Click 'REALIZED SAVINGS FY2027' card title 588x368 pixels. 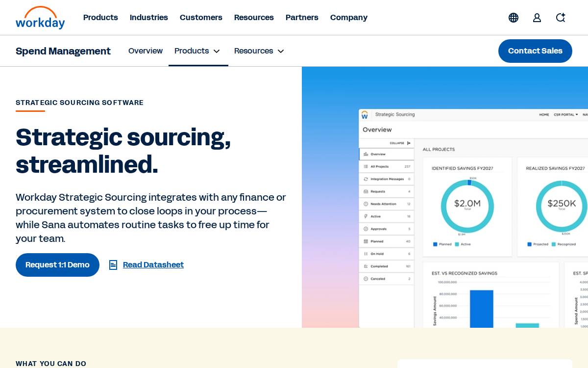[x=555, y=168]
